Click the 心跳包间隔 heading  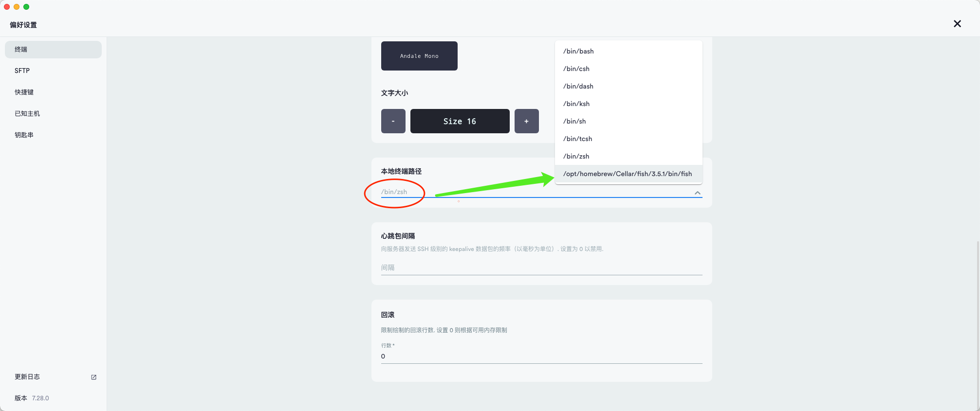398,236
